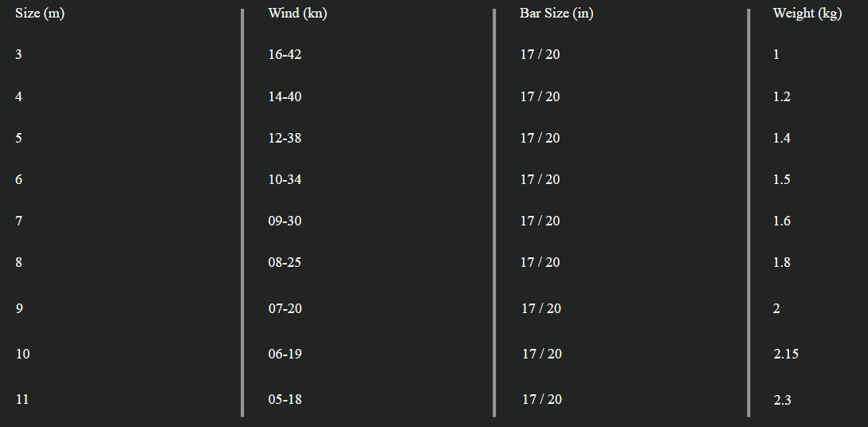The height and width of the screenshot is (427, 868).
Task: Select the 2.3 weight cell
Action: click(x=782, y=400)
